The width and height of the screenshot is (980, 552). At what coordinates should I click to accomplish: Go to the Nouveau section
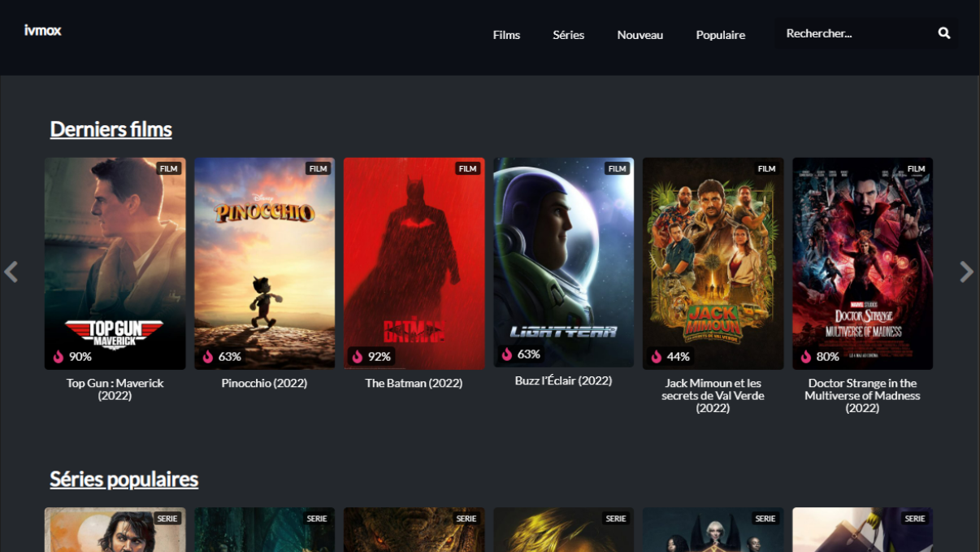click(x=640, y=35)
